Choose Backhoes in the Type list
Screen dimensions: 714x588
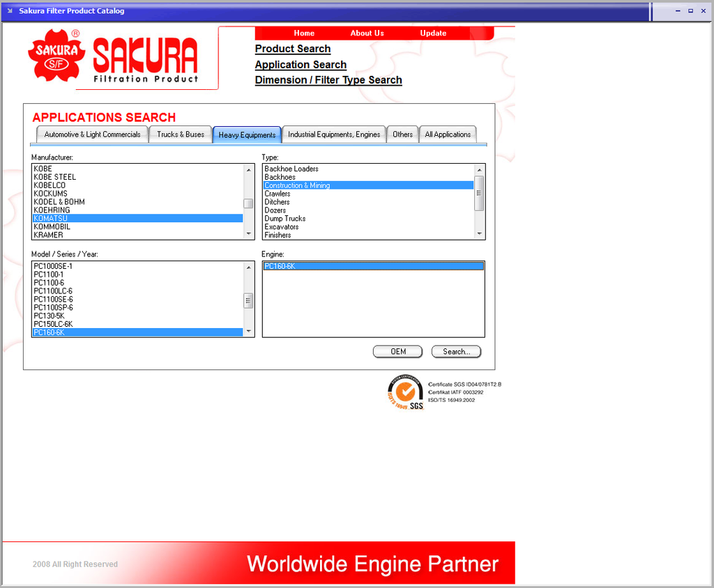click(x=368, y=177)
